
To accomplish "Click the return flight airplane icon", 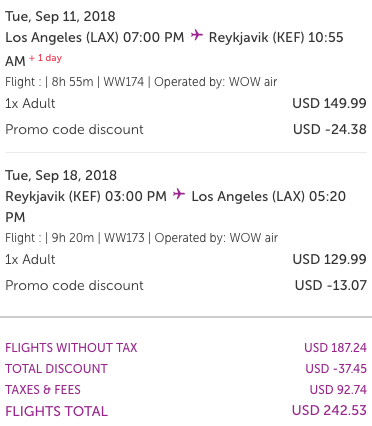I will [179, 194].
